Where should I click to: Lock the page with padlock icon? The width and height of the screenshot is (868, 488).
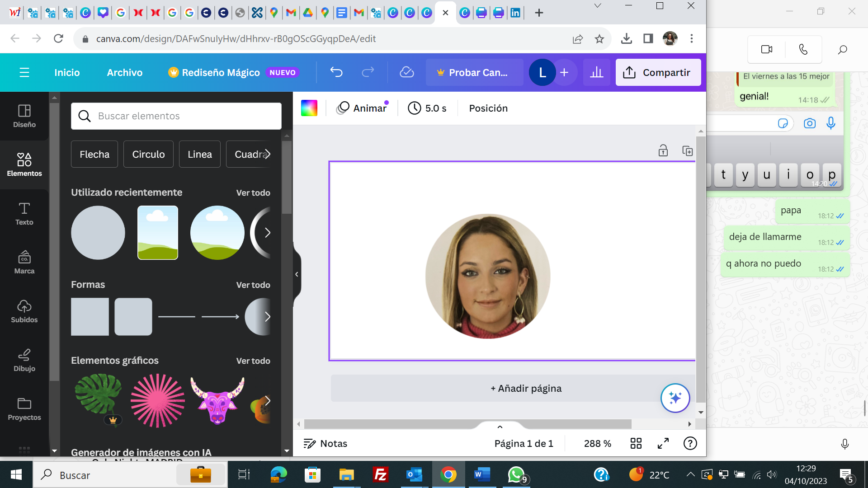tap(663, 150)
